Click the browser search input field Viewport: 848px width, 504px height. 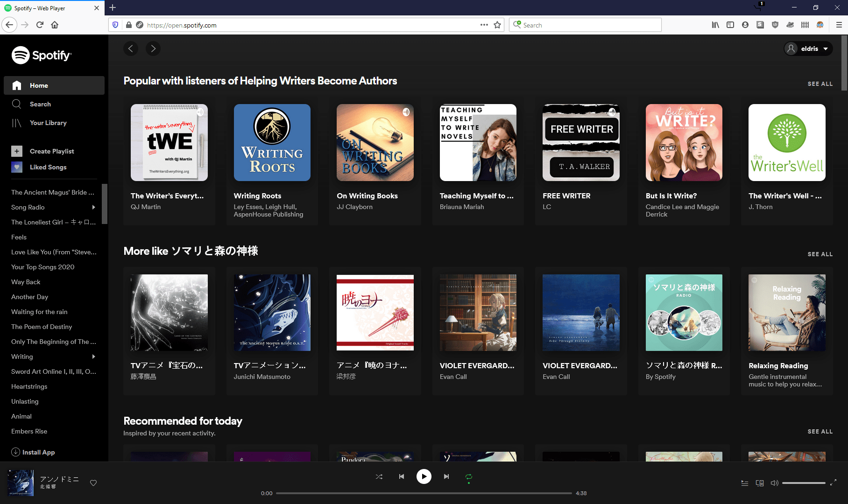pyautogui.click(x=586, y=25)
